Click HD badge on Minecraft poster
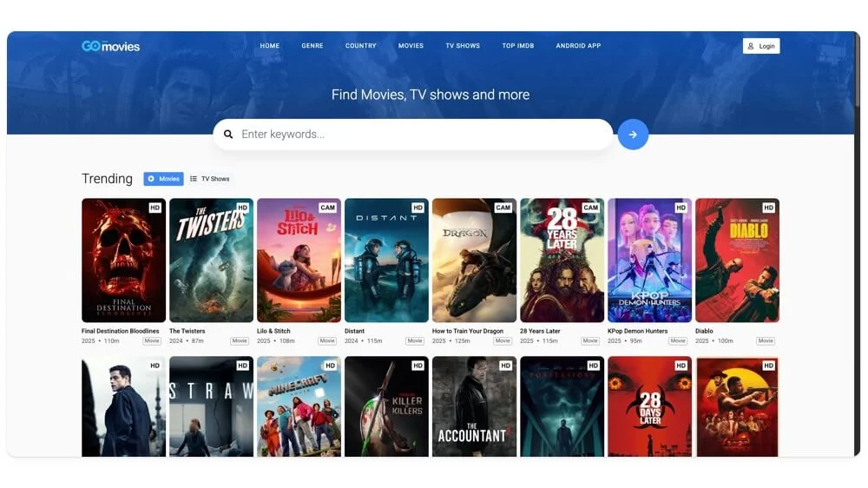The height and width of the screenshot is (488, 868). (331, 366)
